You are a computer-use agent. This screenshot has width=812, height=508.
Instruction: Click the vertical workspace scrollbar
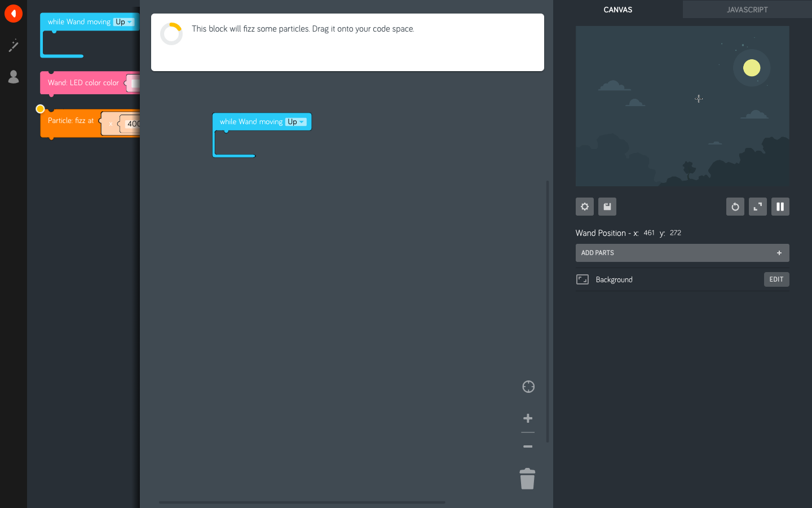coord(548,312)
